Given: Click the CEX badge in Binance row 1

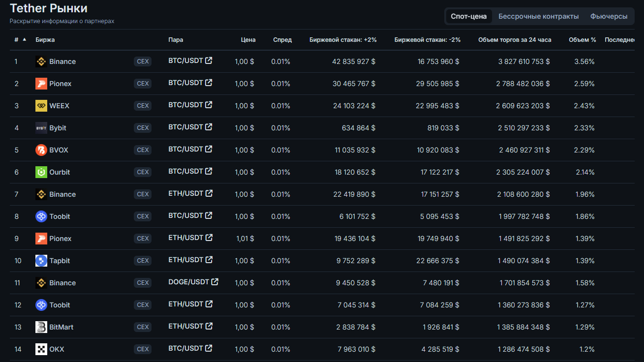Looking at the screenshot, I should click(x=143, y=61).
